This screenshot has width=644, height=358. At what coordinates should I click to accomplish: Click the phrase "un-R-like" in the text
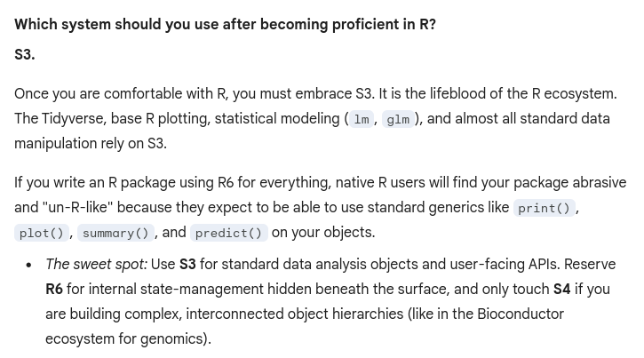click(x=79, y=207)
